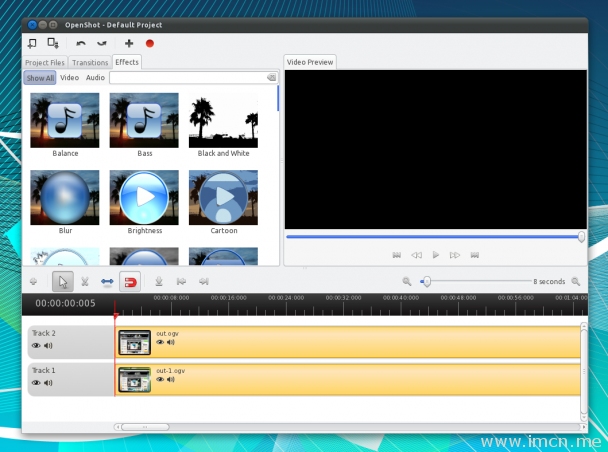The height and width of the screenshot is (452, 608).
Task: Toggle Track 2 visibility eye icon
Action: [36, 345]
